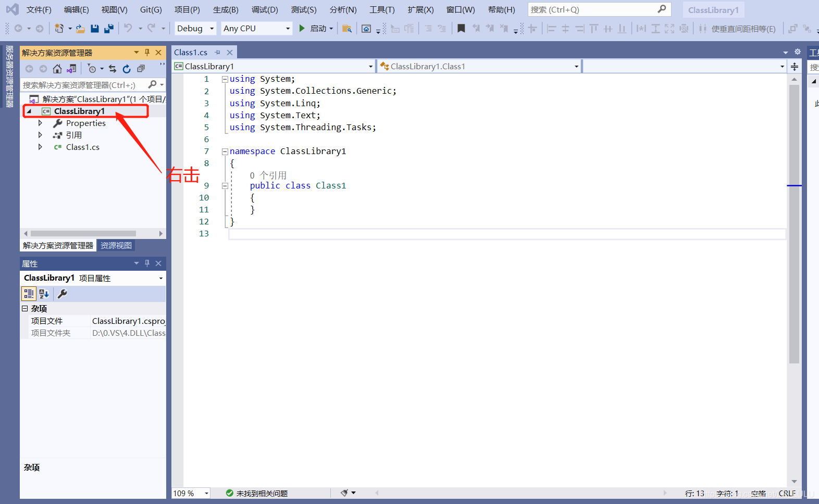Open the Git(G) menu
Image resolution: width=819 pixels, height=504 pixels.
click(151, 10)
